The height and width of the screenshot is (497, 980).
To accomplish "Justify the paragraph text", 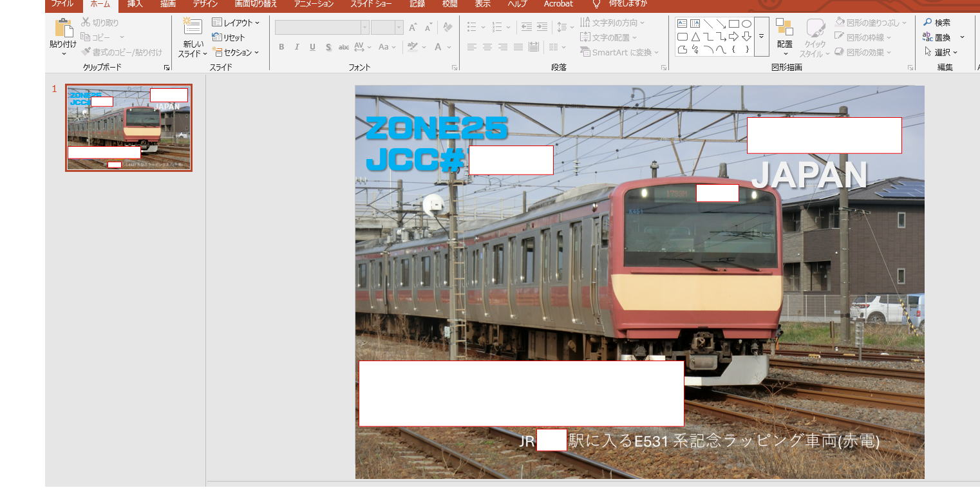I will pos(518,47).
